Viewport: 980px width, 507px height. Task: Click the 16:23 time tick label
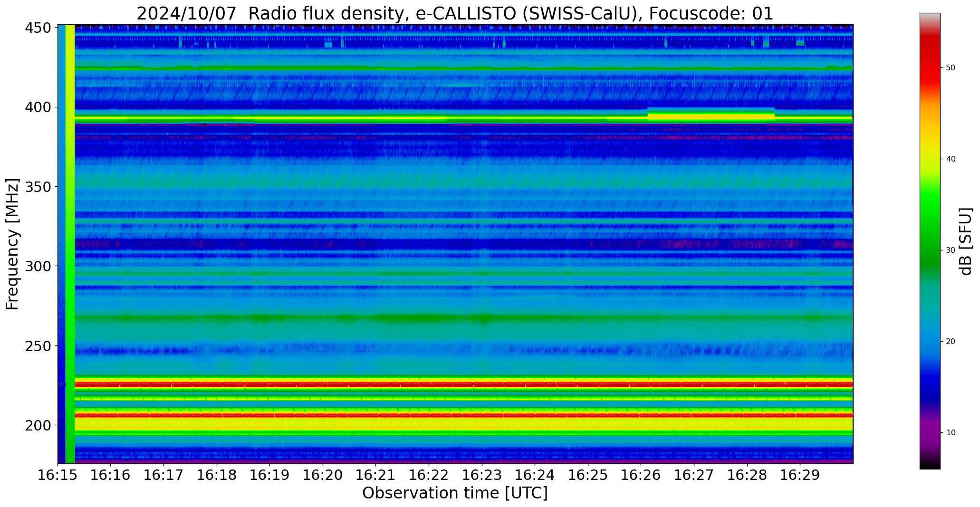tap(482, 474)
